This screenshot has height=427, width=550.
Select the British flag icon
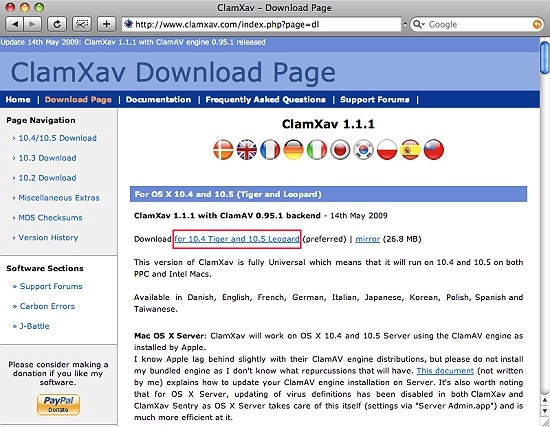(x=247, y=149)
